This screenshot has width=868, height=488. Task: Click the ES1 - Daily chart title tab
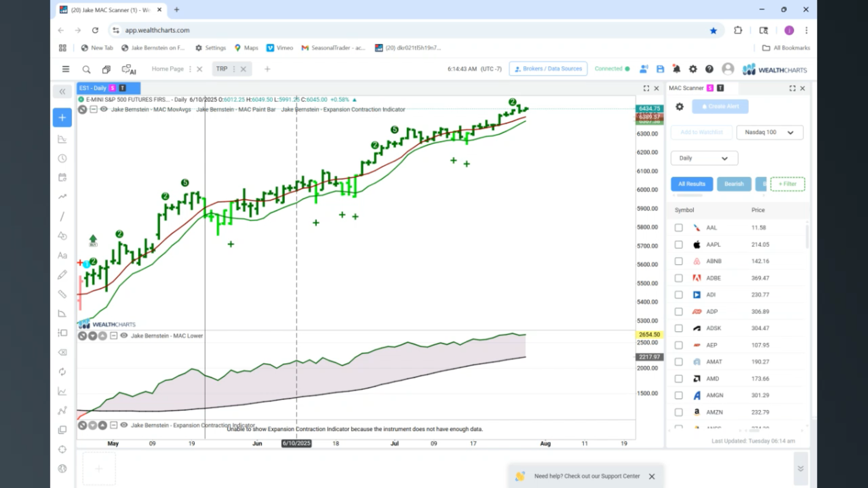pos(108,88)
